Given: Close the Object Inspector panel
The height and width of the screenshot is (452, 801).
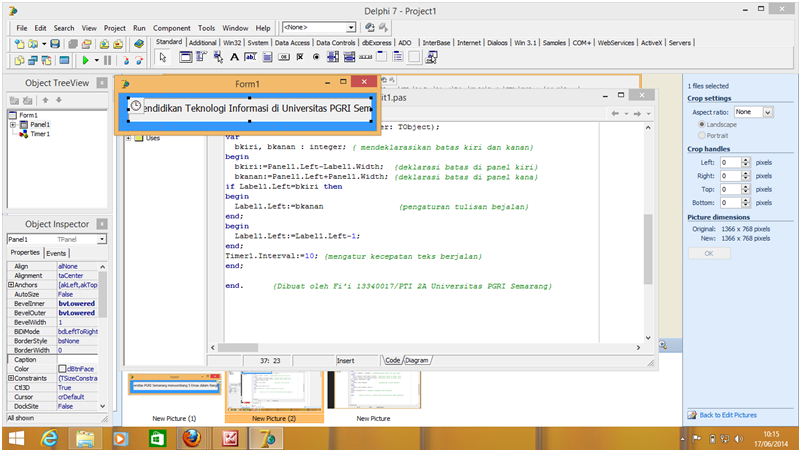Looking at the screenshot, I should click(x=102, y=224).
